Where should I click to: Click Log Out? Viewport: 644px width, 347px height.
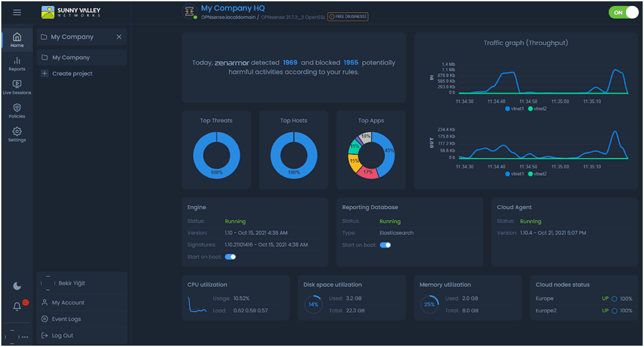(x=82, y=336)
